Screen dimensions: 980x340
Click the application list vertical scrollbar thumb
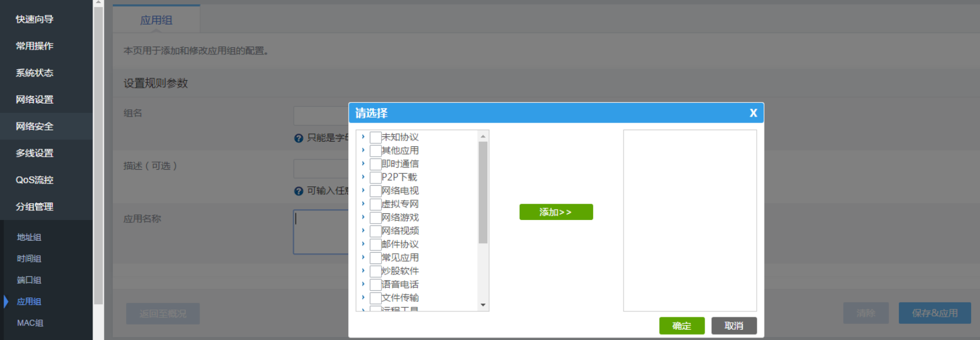point(483,191)
